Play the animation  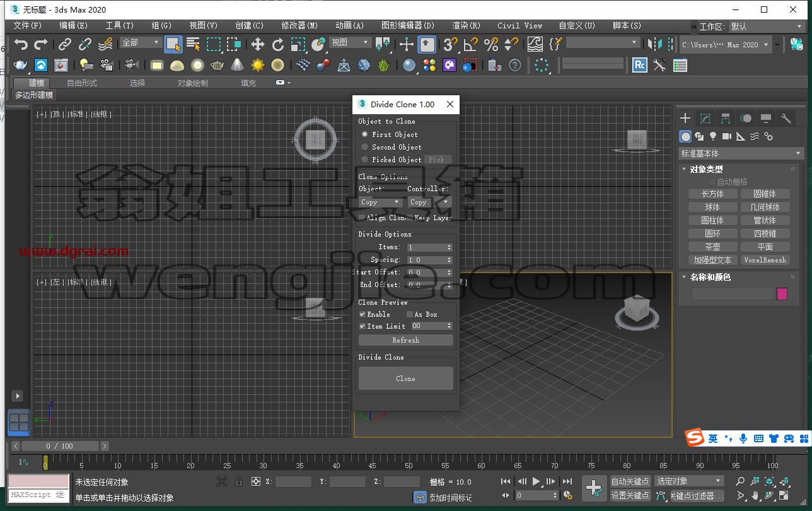[536, 481]
